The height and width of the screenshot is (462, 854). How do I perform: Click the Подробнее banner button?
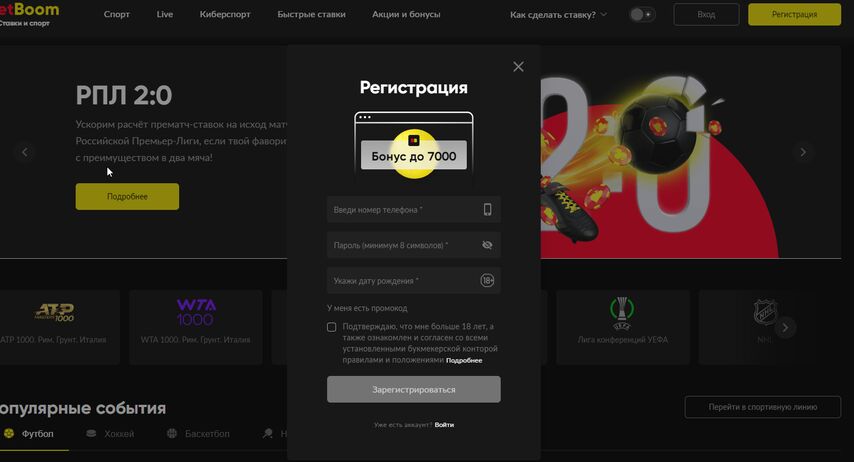coord(127,196)
